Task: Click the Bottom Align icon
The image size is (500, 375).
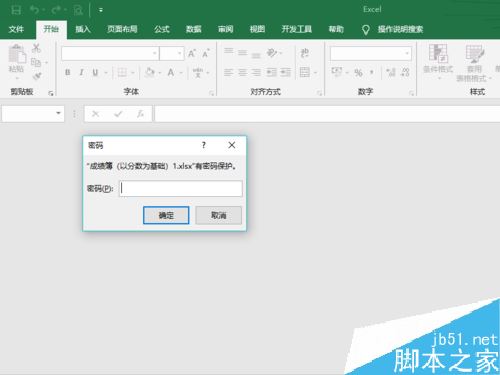Action: tap(256, 55)
